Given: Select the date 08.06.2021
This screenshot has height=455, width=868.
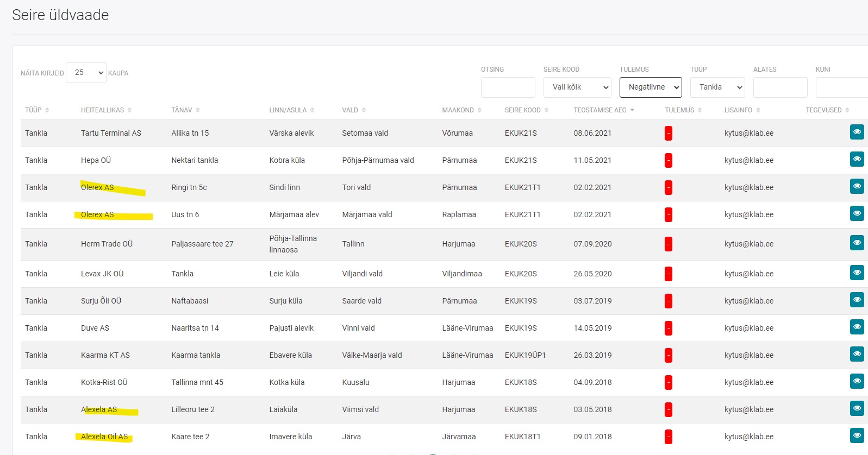Looking at the screenshot, I should [592, 133].
